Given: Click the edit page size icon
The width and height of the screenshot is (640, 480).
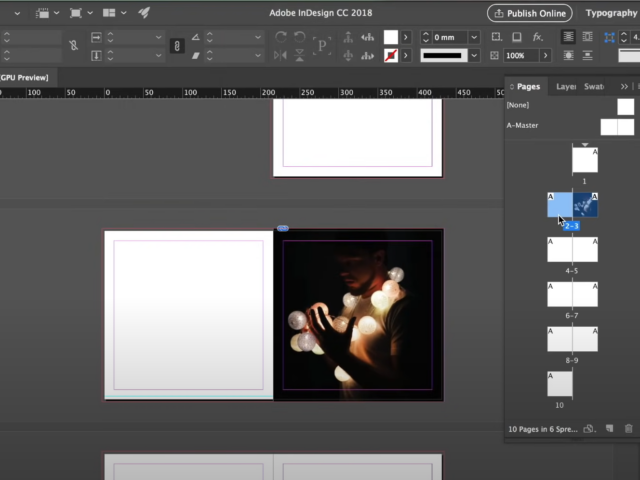Looking at the screenshot, I should [x=590, y=429].
